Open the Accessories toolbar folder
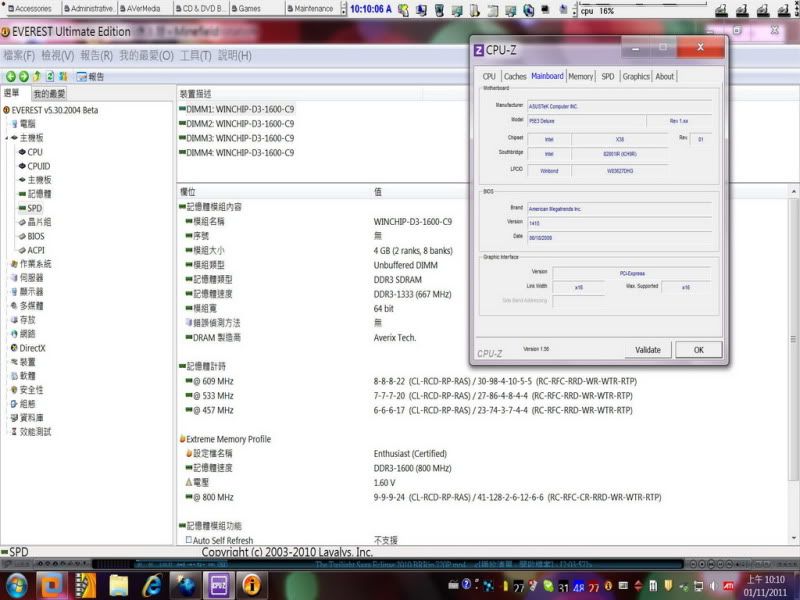 [30, 9]
